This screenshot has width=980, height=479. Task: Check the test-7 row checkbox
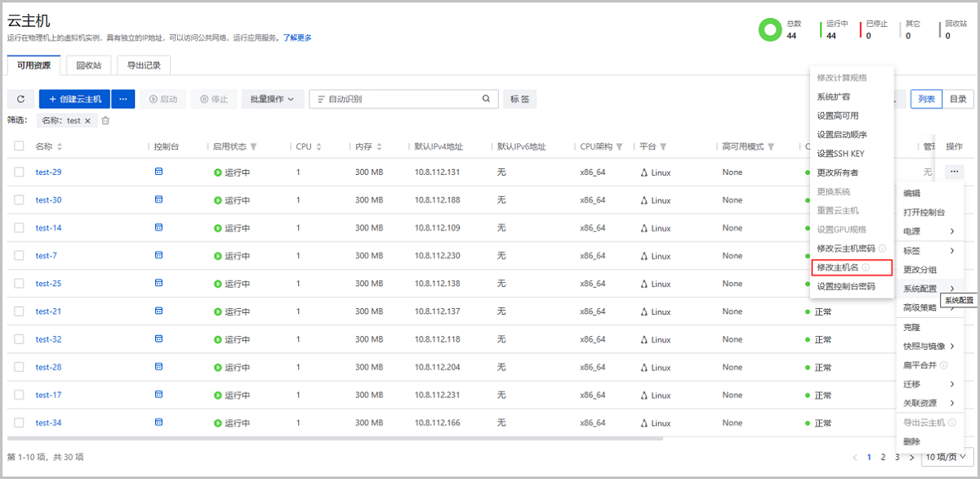(x=19, y=256)
